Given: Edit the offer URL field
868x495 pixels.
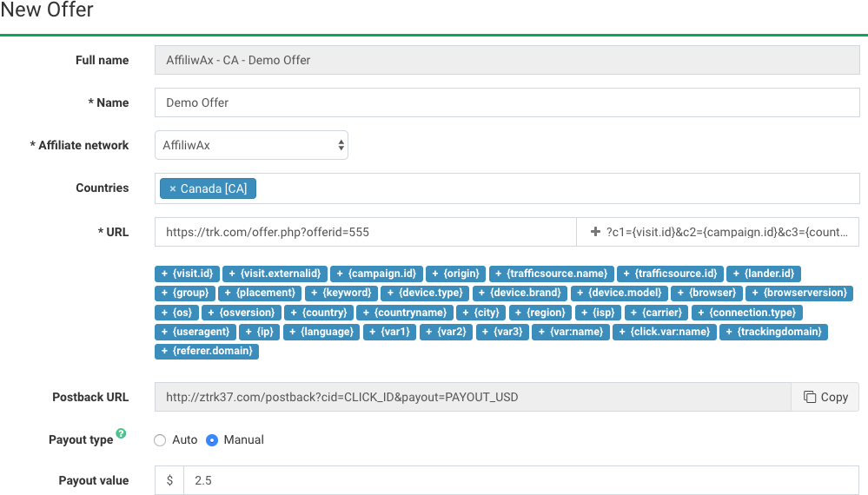Looking at the screenshot, I should [366, 232].
